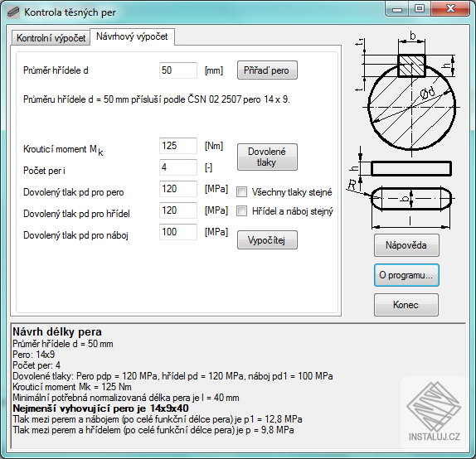
Task: Click result line 'Krouticí moment Mk = 125 Nm'
Action: point(72,387)
